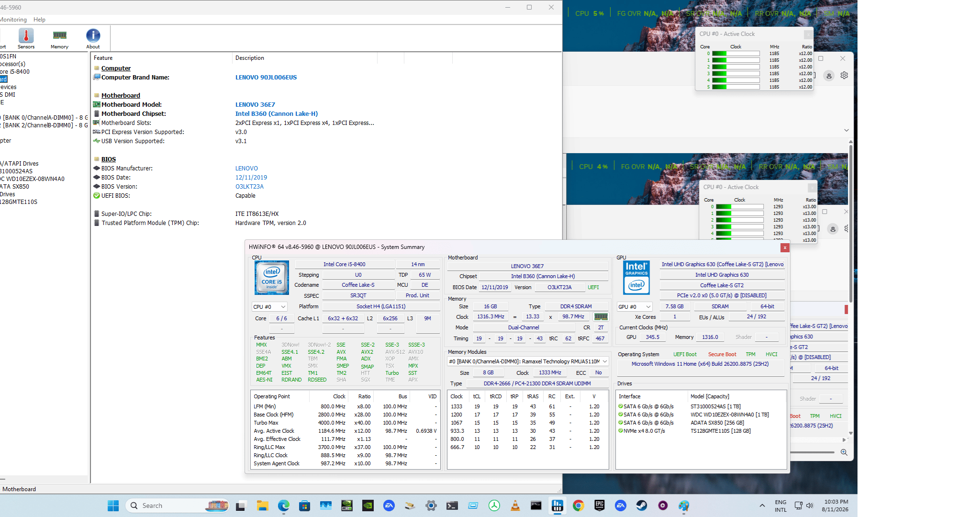The width and height of the screenshot is (980, 517).
Task: Click the Secure Boot label in Operating System
Action: (x=722, y=354)
